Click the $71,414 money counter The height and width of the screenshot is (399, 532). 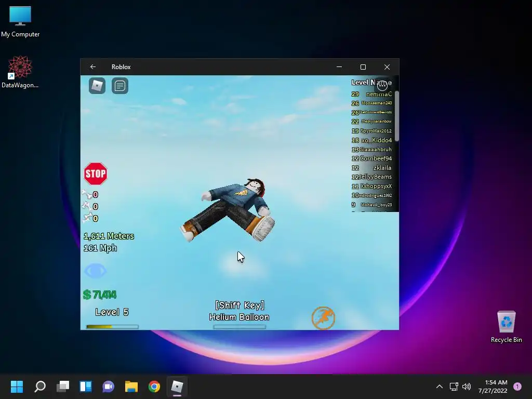[x=100, y=295]
